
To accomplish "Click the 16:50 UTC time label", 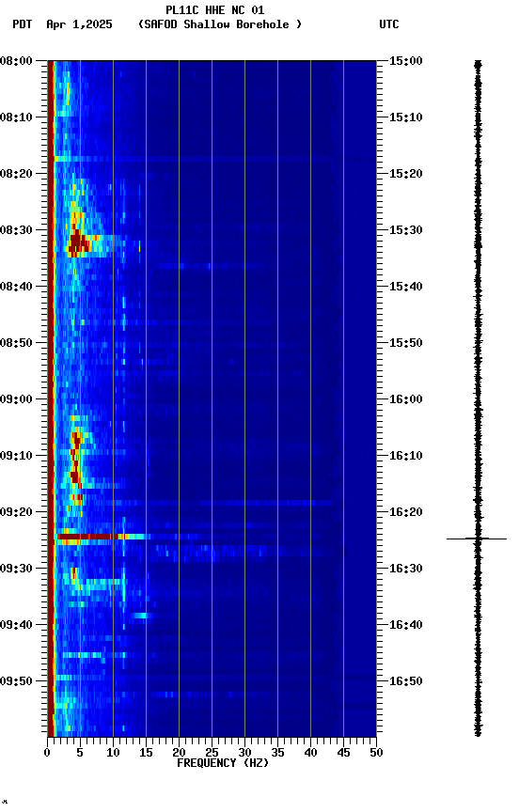I will pyautogui.click(x=406, y=681).
